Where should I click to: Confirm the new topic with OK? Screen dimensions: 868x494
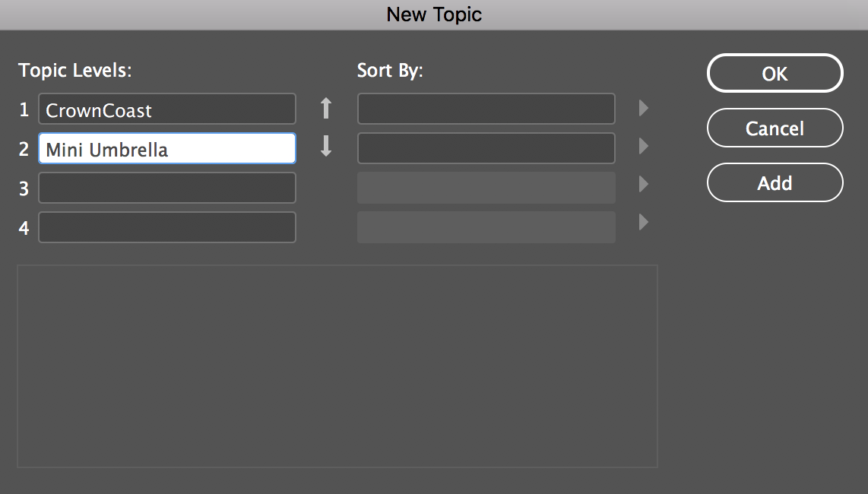point(775,74)
